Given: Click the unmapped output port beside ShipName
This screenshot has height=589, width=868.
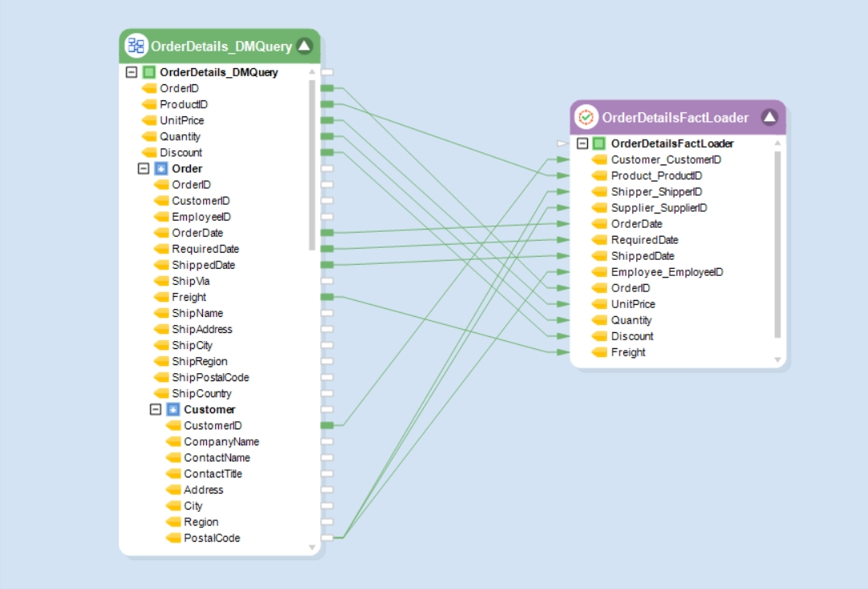Looking at the screenshot, I should 327,313.
